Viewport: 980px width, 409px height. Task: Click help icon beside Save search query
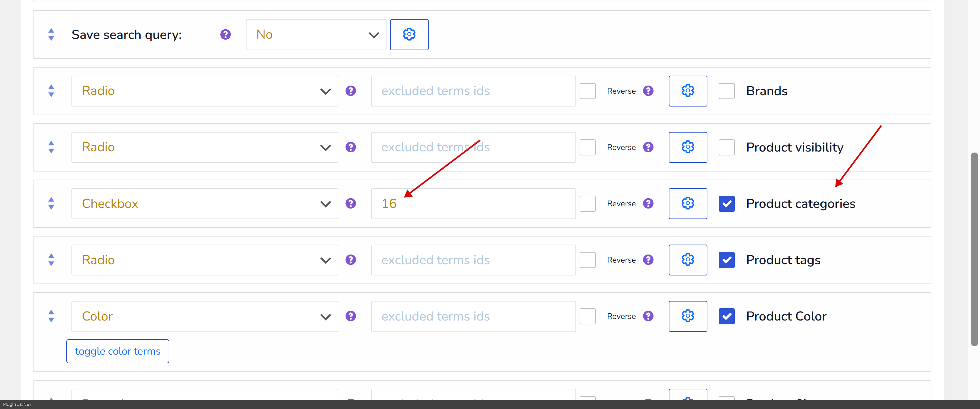(225, 35)
